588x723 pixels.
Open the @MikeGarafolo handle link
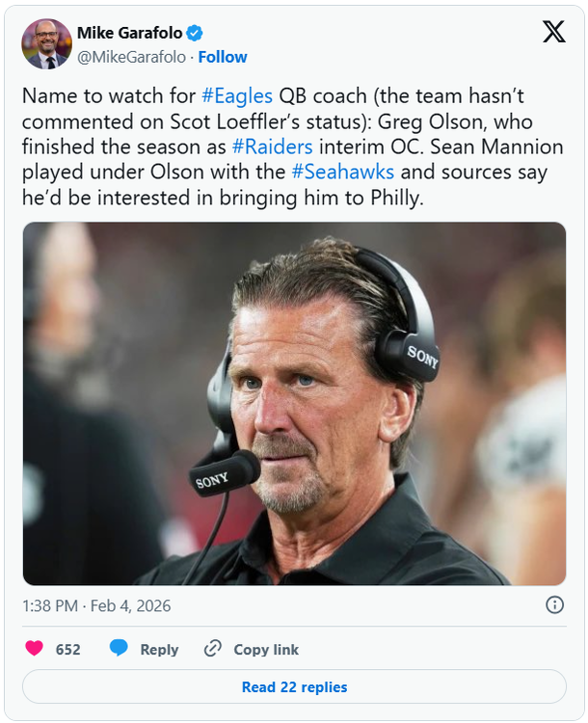tap(131, 57)
